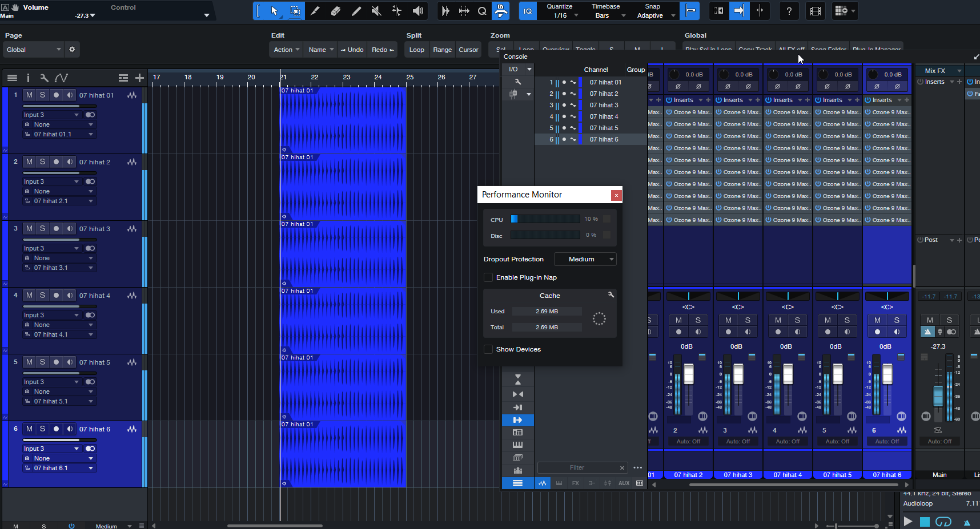Click the Undo button

[x=352, y=50]
